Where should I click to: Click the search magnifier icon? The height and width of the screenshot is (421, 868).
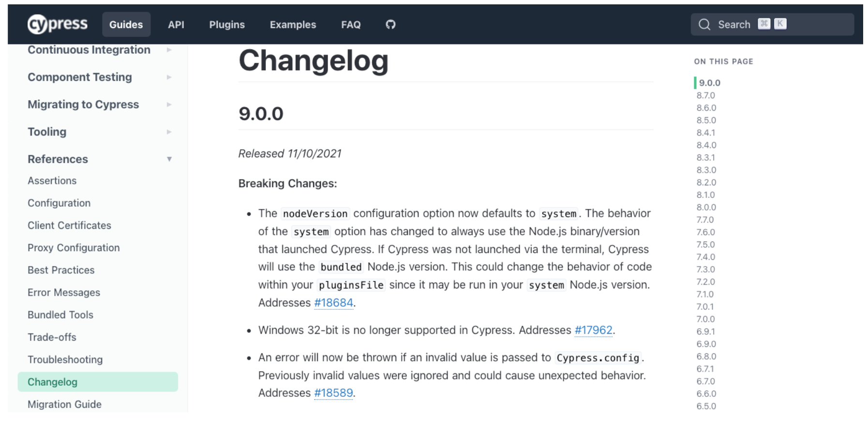(x=704, y=24)
